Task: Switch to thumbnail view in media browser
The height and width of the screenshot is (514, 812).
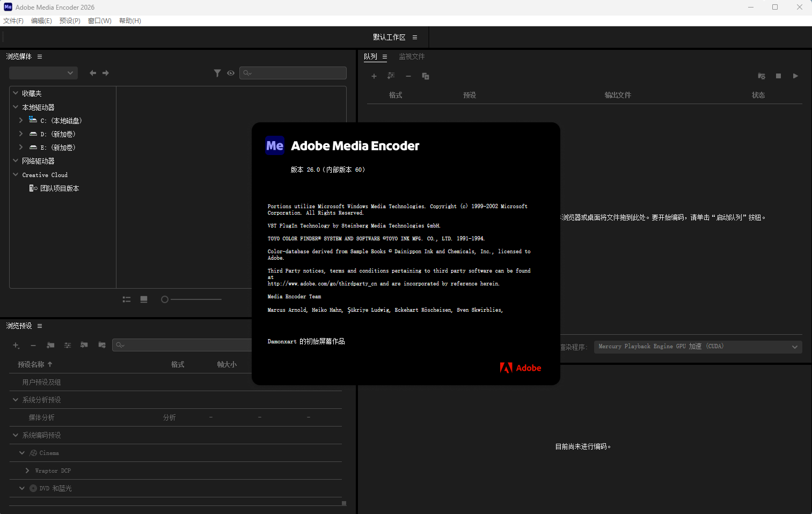Action: pos(144,299)
